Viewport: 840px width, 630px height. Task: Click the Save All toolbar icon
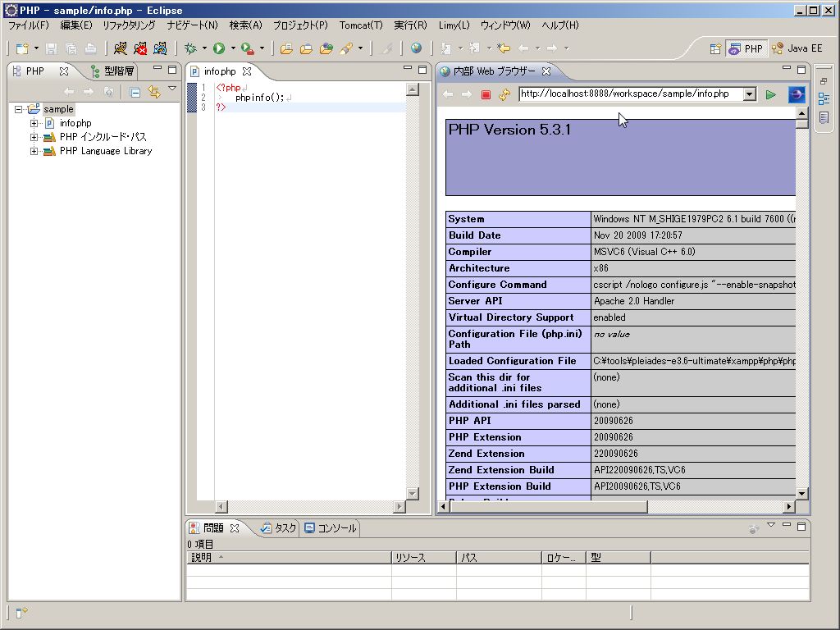(71, 48)
